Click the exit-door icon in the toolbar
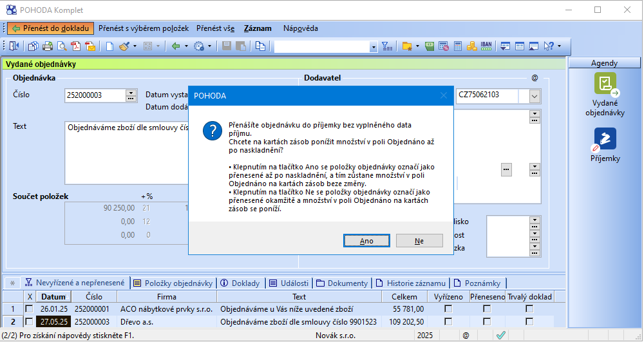This screenshot has height=342, width=644. 14,46
